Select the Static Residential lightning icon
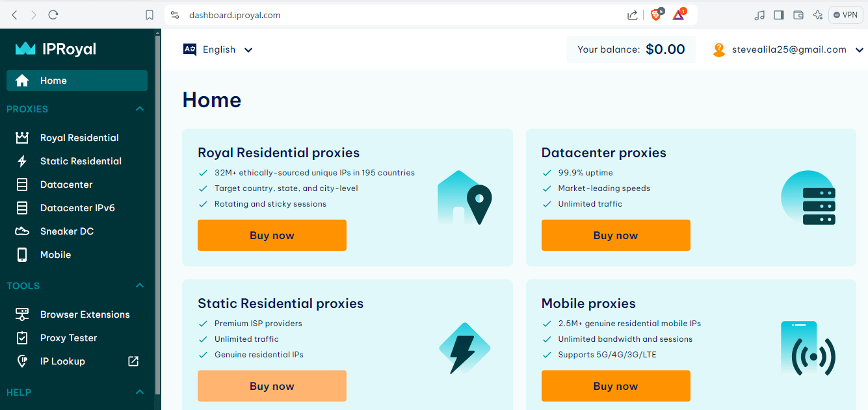 coord(22,161)
